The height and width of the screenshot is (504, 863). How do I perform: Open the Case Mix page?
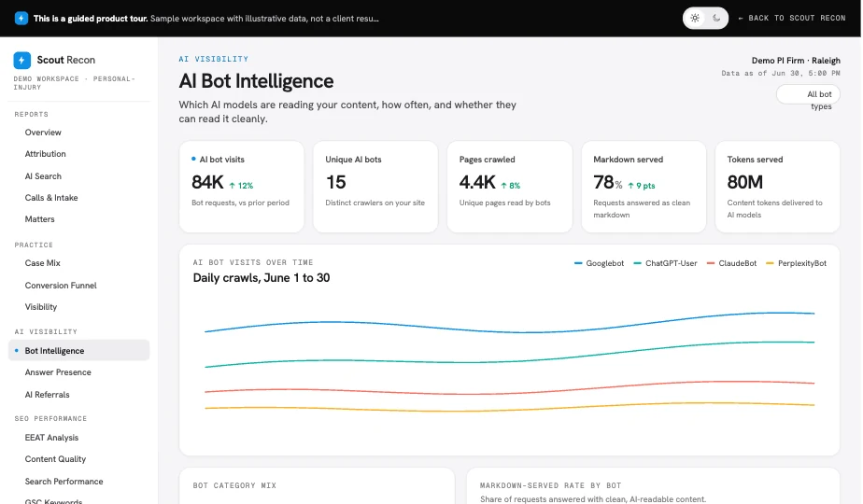[42, 263]
